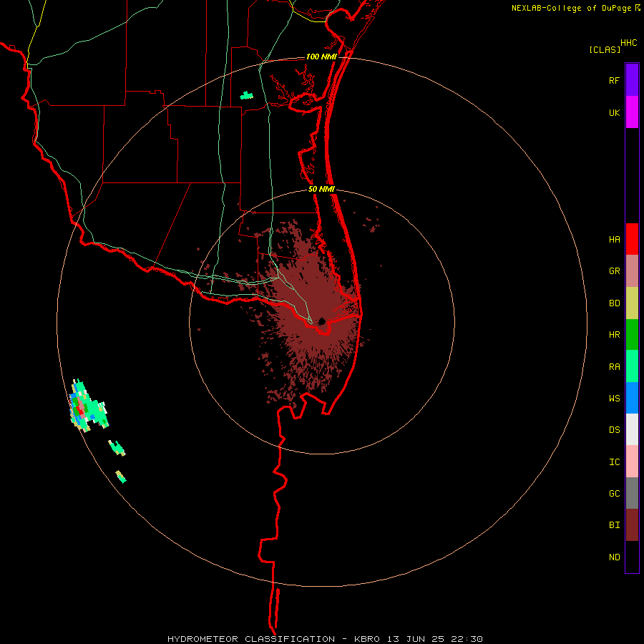Click the GR salmon legend swatch
The image size is (644, 644).
pos(632,270)
